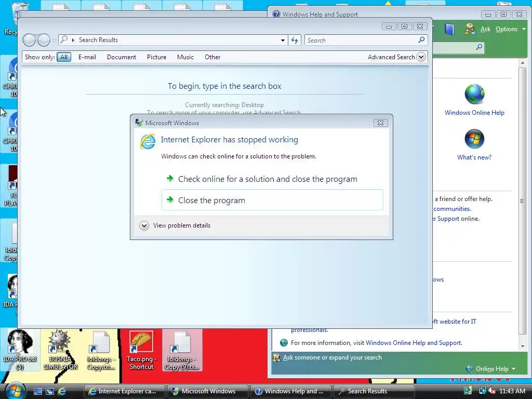532x399 pixels.
Task: Filter search results by Document
Action: click(x=122, y=57)
